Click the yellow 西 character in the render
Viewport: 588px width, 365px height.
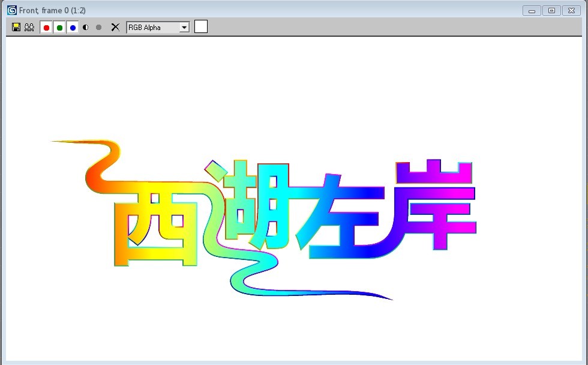[156, 225]
